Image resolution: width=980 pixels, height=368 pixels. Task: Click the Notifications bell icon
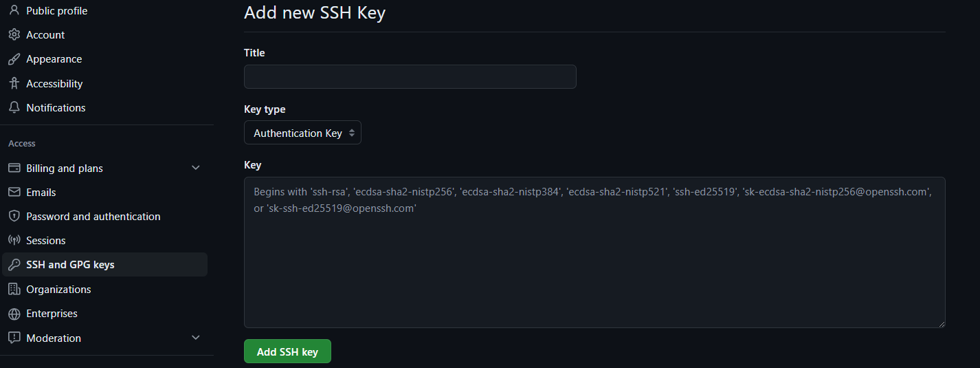14,108
